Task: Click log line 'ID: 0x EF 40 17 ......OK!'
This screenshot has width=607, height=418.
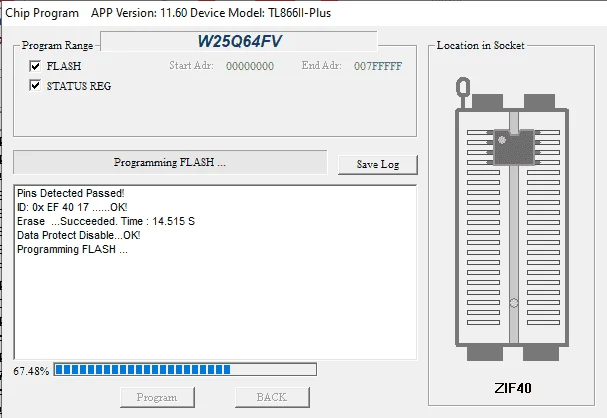Action: [x=72, y=207]
